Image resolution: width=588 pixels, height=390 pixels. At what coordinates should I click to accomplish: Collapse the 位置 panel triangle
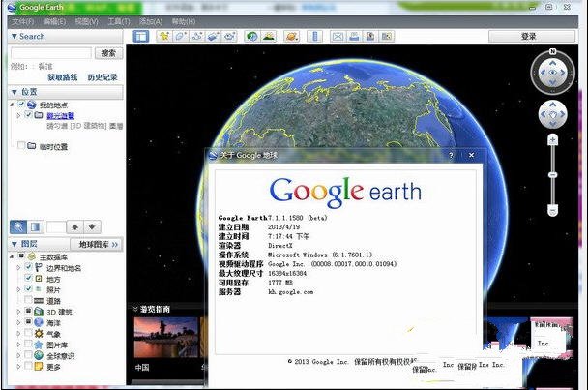pyautogui.click(x=15, y=92)
